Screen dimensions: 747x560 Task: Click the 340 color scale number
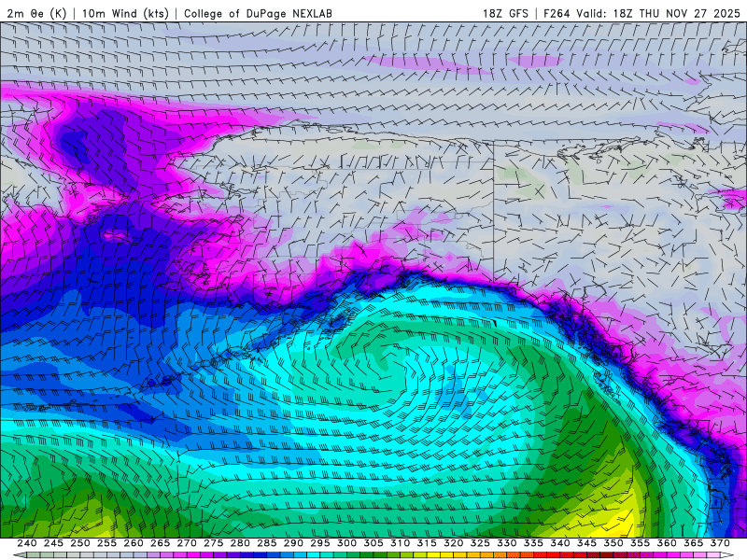[560, 543]
